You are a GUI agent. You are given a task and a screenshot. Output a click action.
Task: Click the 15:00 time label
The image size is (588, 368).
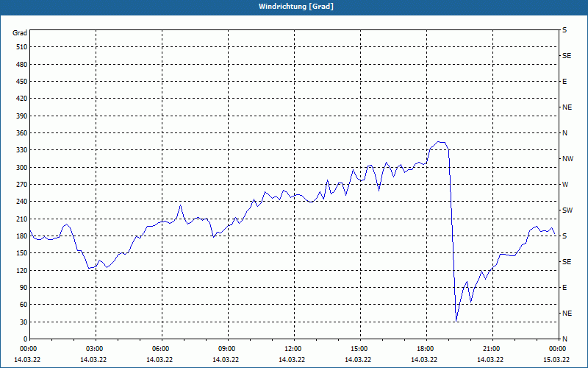point(359,349)
